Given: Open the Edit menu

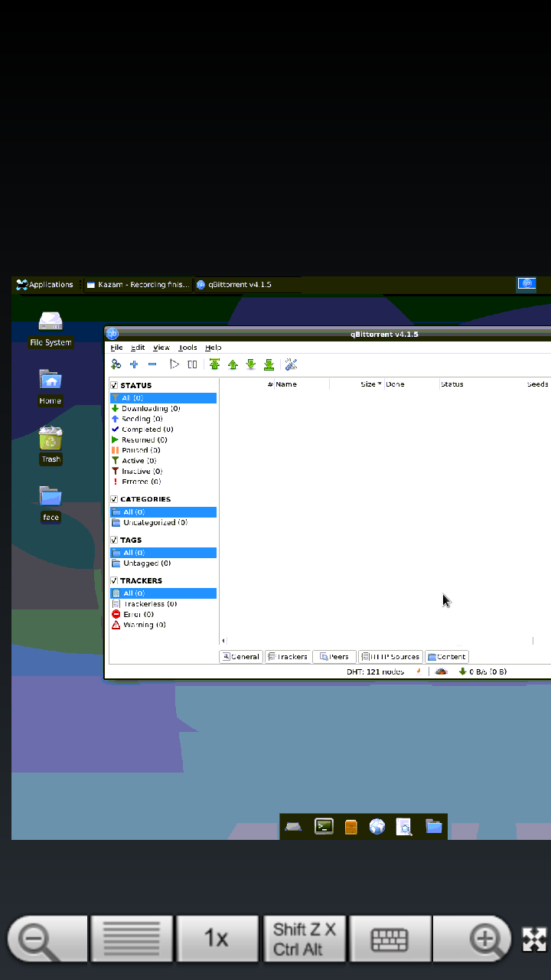Looking at the screenshot, I should click(x=138, y=348).
